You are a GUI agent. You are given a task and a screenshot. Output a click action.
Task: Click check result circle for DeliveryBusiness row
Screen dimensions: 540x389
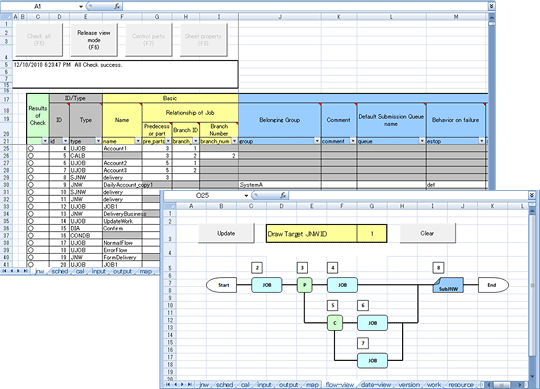point(31,213)
